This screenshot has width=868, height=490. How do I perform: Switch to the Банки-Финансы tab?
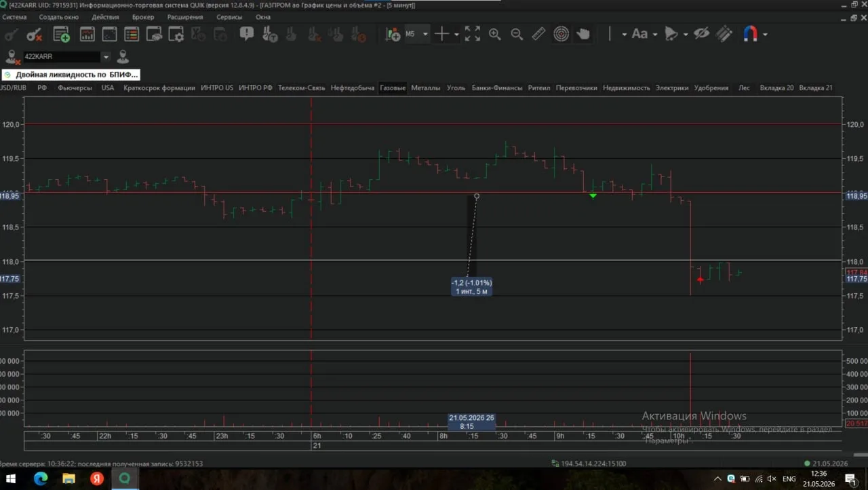(x=497, y=88)
